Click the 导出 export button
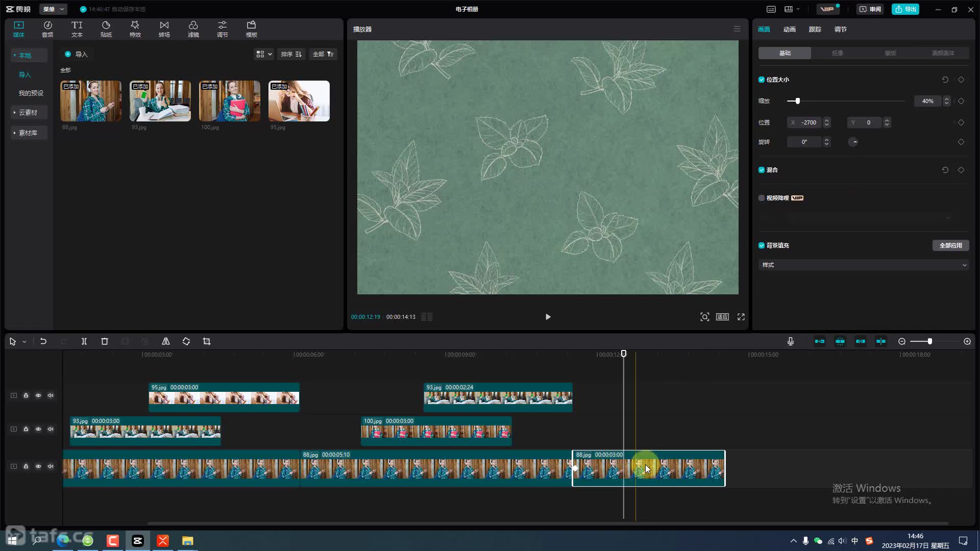This screenshot has width=980, height=551. [x=905, y=9]
